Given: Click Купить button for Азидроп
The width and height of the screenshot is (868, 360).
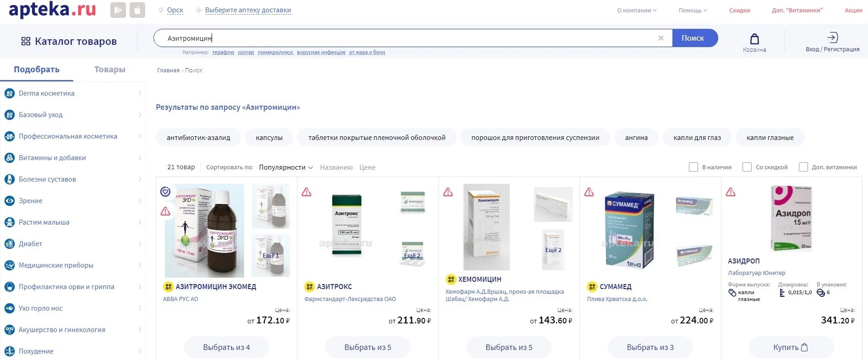Looking at the screenshot, I should click(x=792, y=347).
